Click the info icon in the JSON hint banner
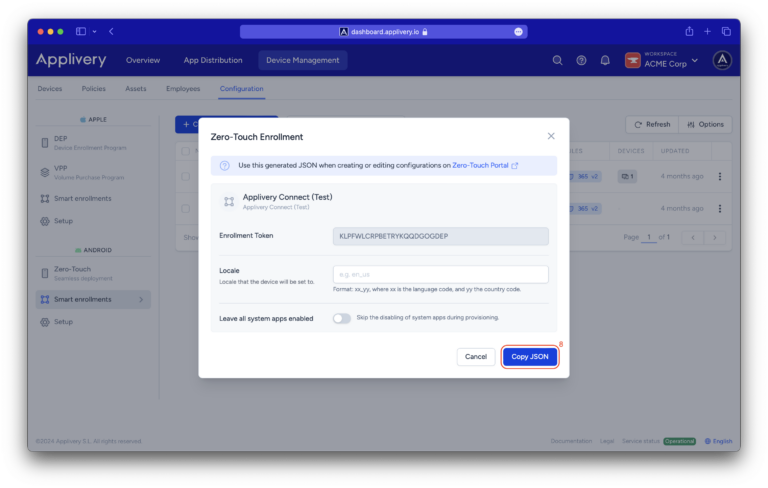 [224, 166]
